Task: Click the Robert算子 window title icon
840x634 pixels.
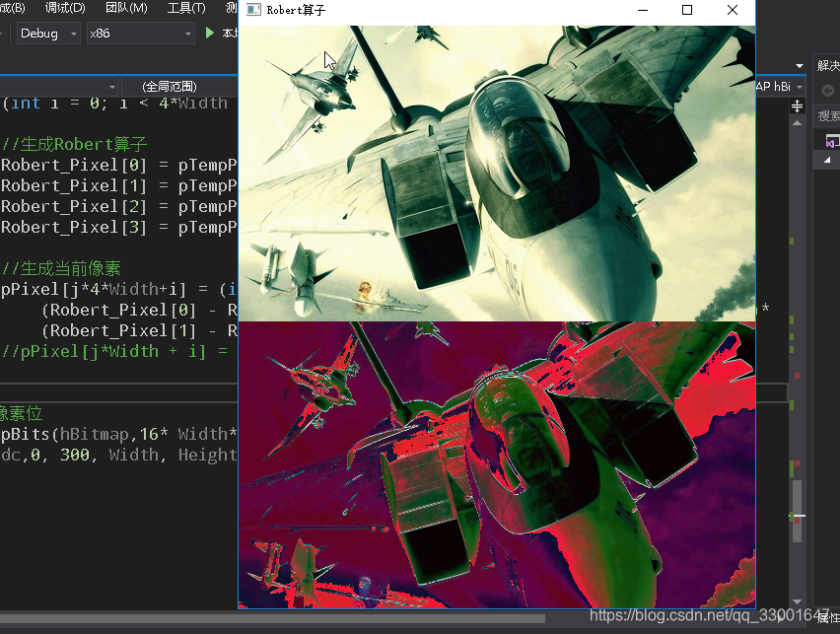Action: pyautogui.click(x=253, y=10)
